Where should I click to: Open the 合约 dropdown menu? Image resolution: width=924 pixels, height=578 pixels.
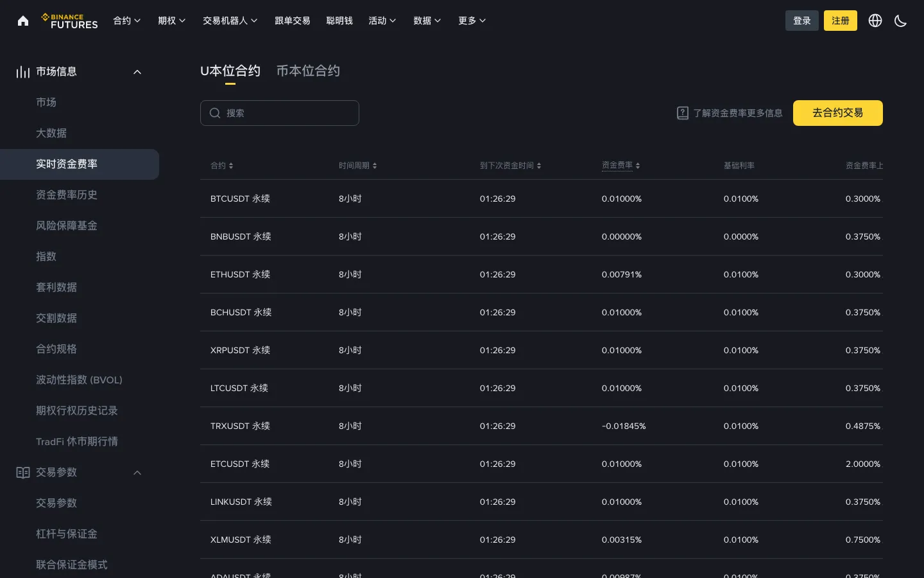coord(127,21)
